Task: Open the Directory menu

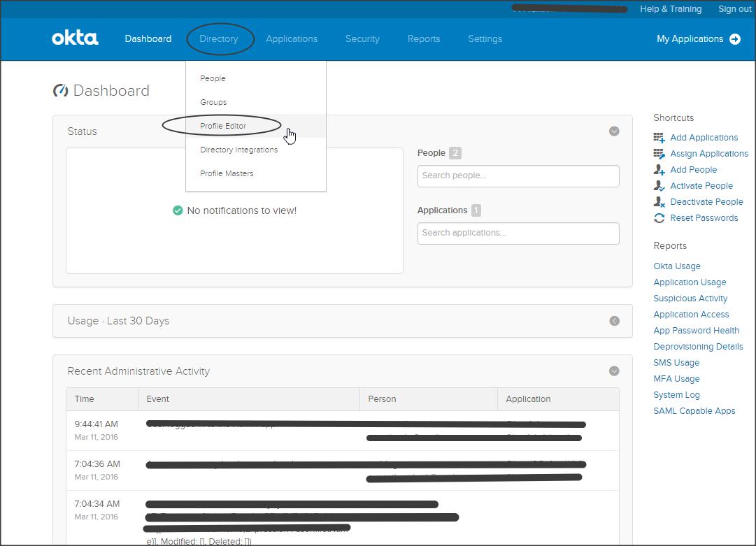Action: (x=219, y=38)
